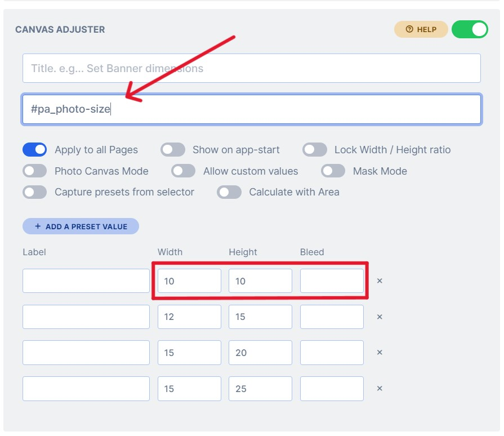
Task: Edit Width field in the 15x20 row
Action: (x=189, y=353)
